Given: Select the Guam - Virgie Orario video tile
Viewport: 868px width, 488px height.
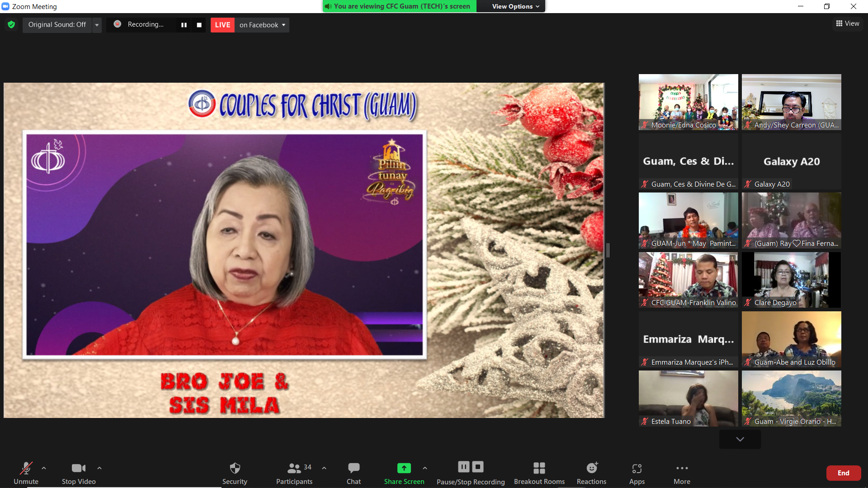Looking at the screenshot, I should [791, 399].
